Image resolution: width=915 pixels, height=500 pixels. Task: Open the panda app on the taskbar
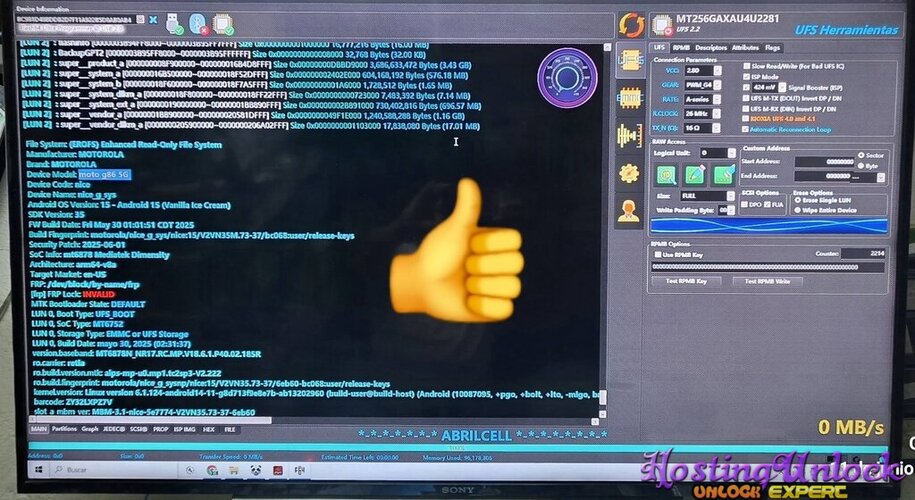click(256, 470)
